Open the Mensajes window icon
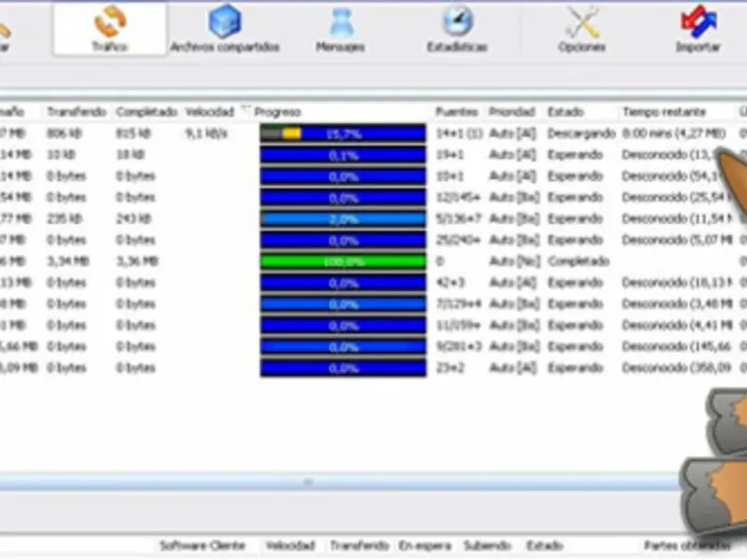The width and height of the screenshot is (747, 560). coord(341,29)
